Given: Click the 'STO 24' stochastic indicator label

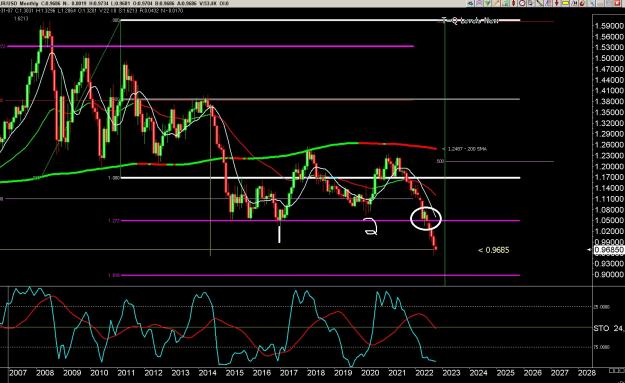Looking at the screenshot, I should click(608, 328).
